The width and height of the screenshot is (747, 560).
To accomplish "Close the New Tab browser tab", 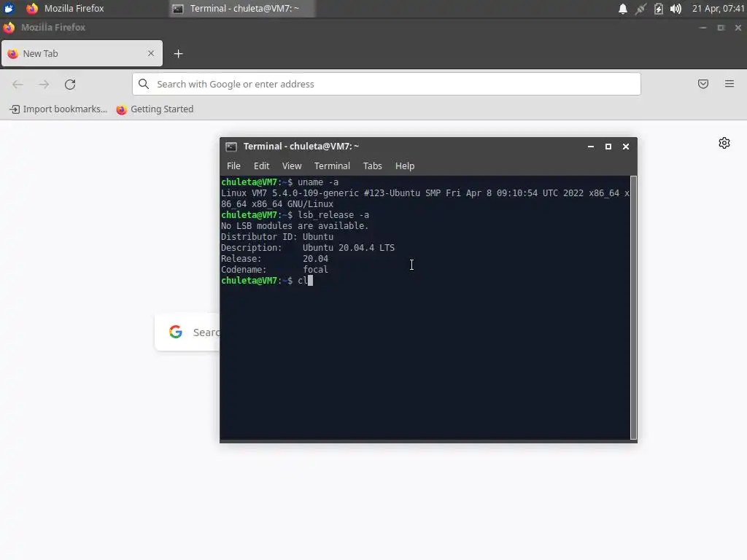I will (x=151, y=53).
